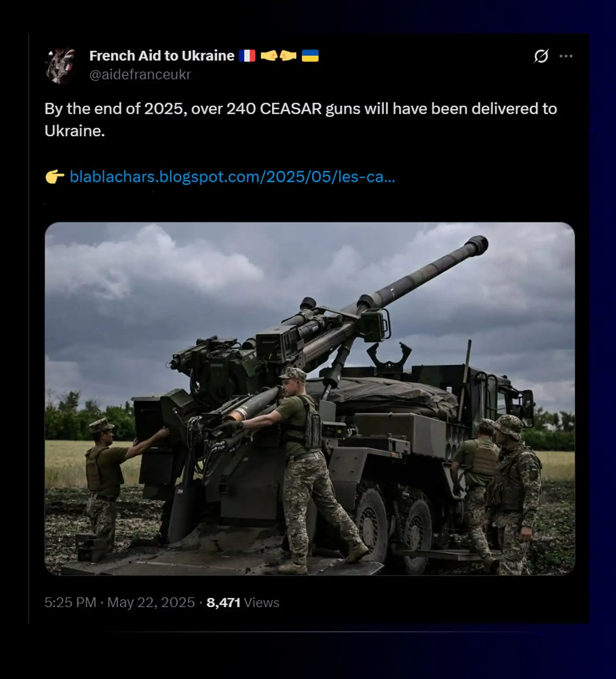Open the French Aid to Ukraine display name
Viewport: 616px width, 679px height.
pos(161,55)
